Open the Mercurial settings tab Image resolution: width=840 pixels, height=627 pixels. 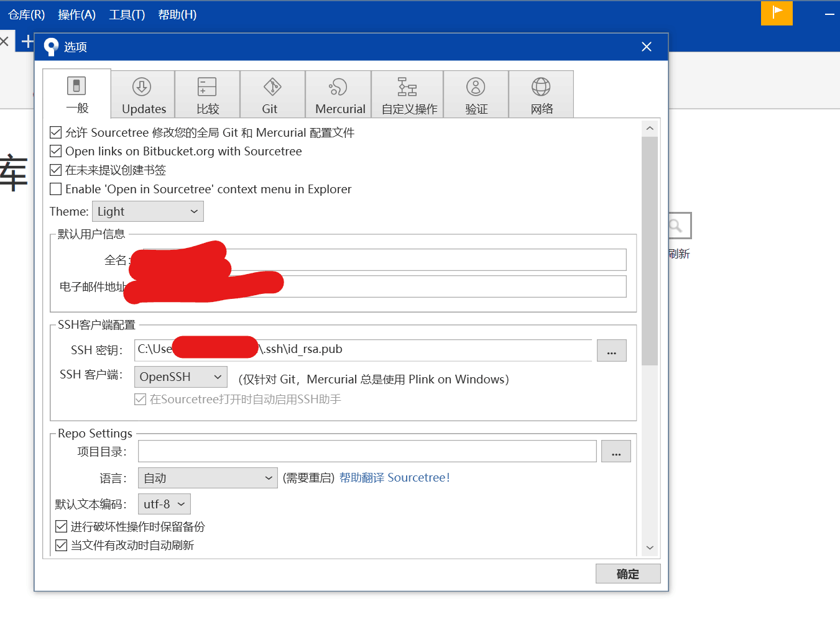tap(338, 94)
